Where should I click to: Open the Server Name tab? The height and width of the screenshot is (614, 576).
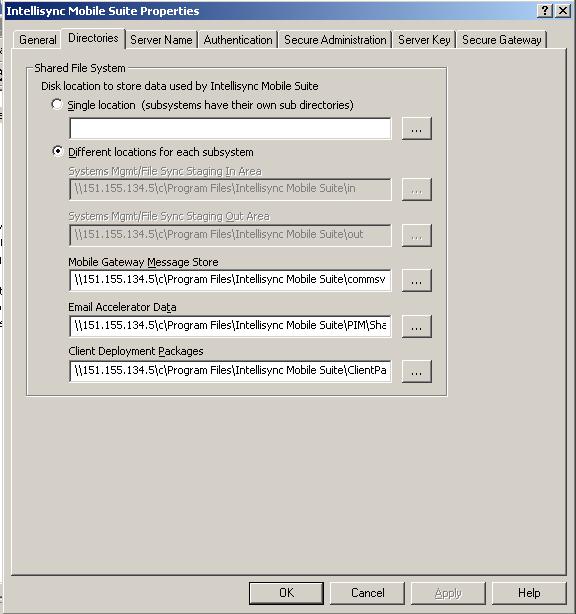click(161, 40)
